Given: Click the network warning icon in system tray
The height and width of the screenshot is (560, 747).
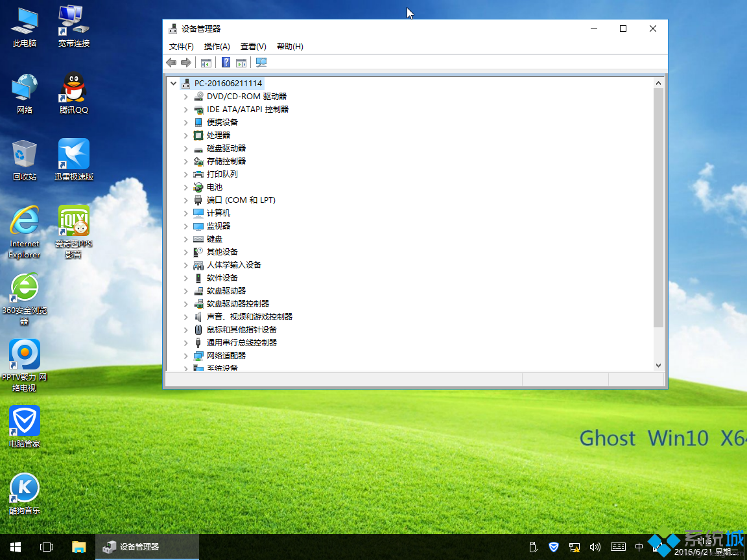Looking at the screenshot, I should pos(574,547).
